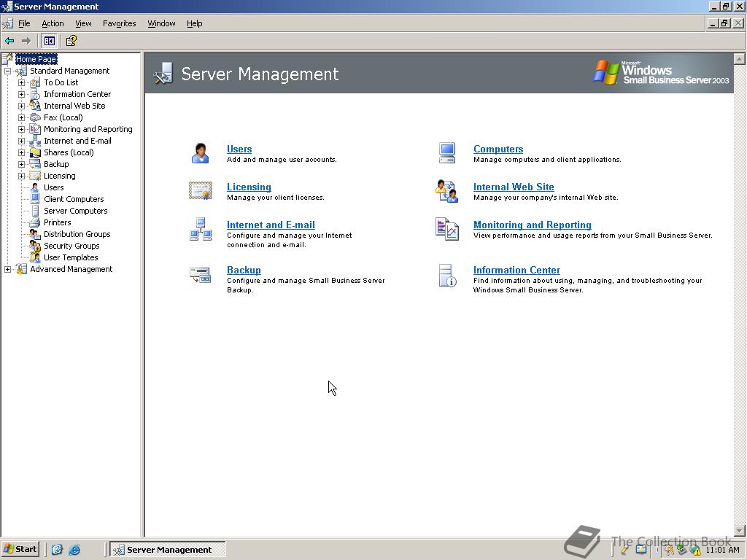Click the Users person icon in main pane
Viewport: 747px width, 560px height.
point(200,153)
